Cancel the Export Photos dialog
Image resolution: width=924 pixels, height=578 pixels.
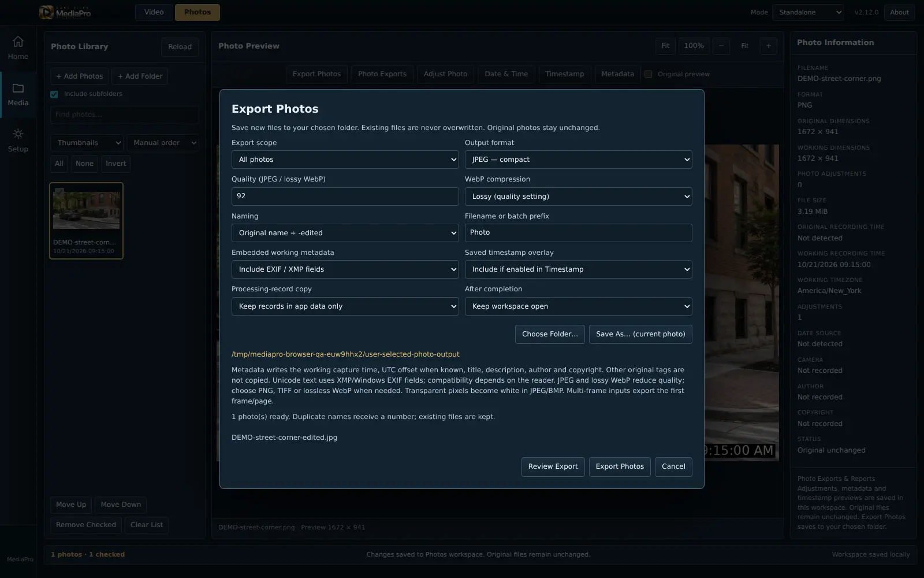click(673, 467)
